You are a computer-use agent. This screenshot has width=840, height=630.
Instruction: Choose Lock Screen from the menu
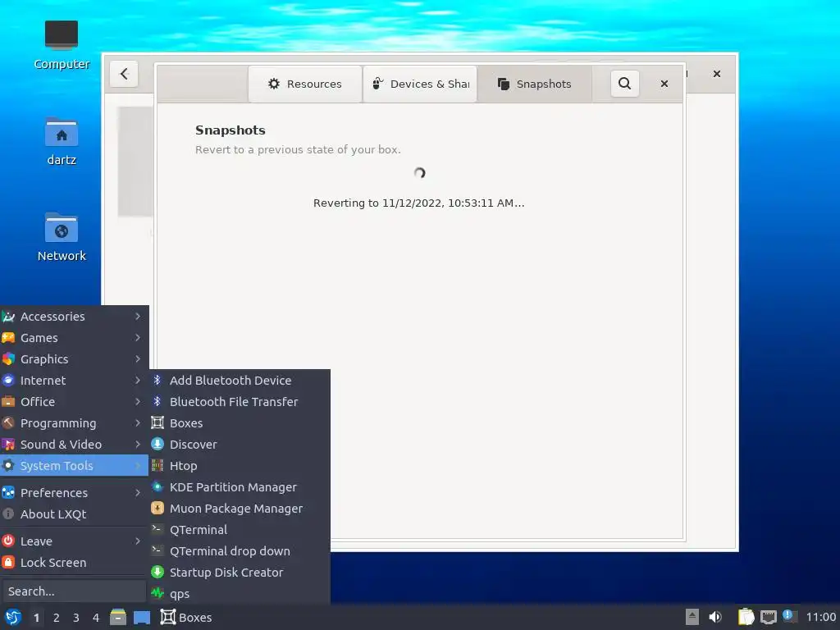(74, 563)
